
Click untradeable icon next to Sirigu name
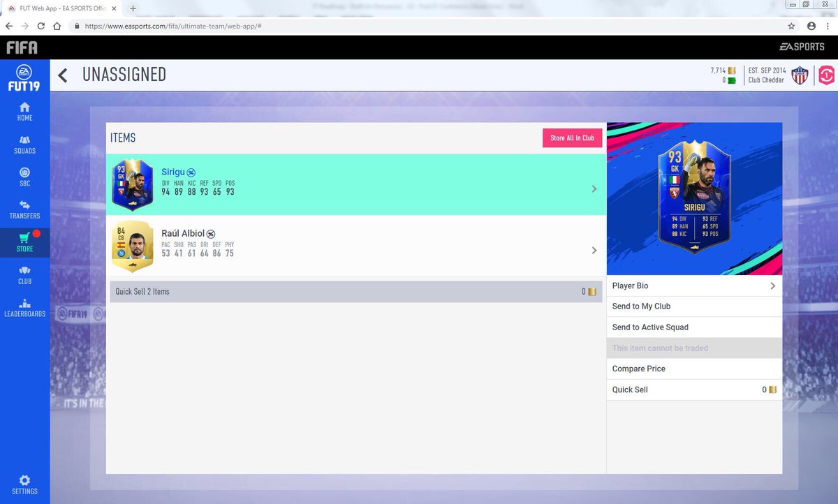191,172
